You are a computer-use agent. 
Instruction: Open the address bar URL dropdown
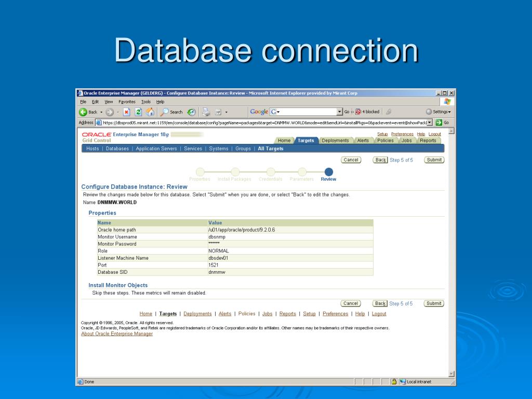tap(430, 123)
